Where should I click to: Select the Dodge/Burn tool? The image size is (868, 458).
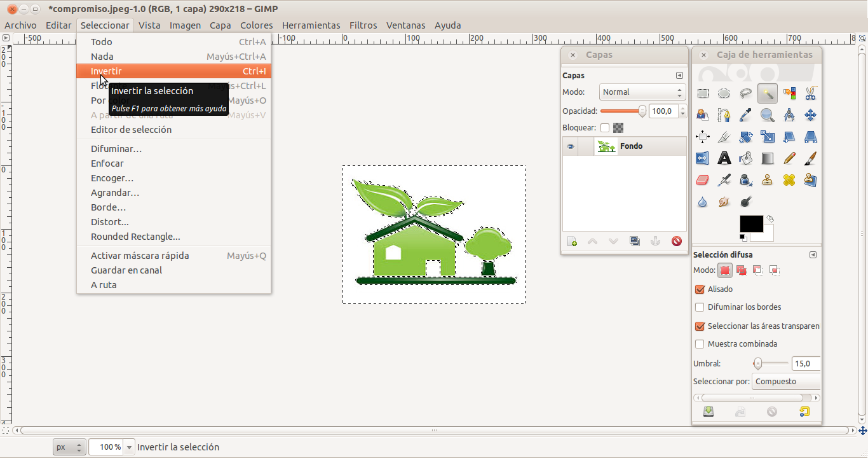click(746, 202)
